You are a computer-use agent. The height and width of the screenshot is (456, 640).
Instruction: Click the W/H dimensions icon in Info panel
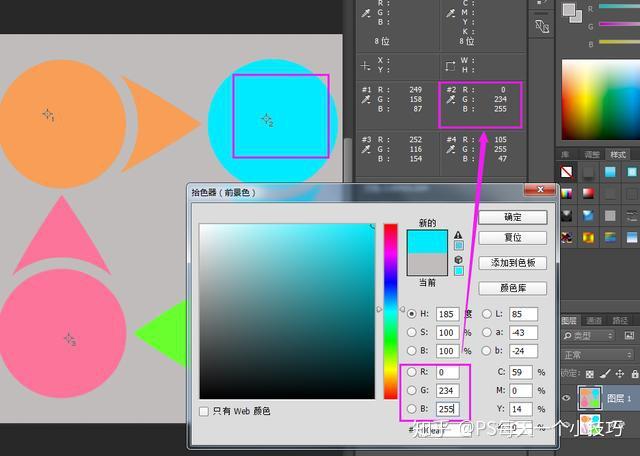click(x=450, y=65)
